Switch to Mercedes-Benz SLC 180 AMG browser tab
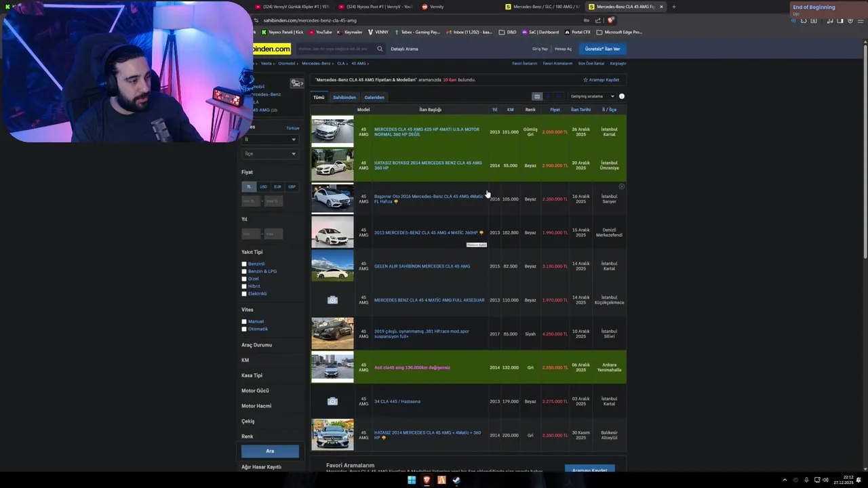The image size is (868, 488). coord(542,7)
